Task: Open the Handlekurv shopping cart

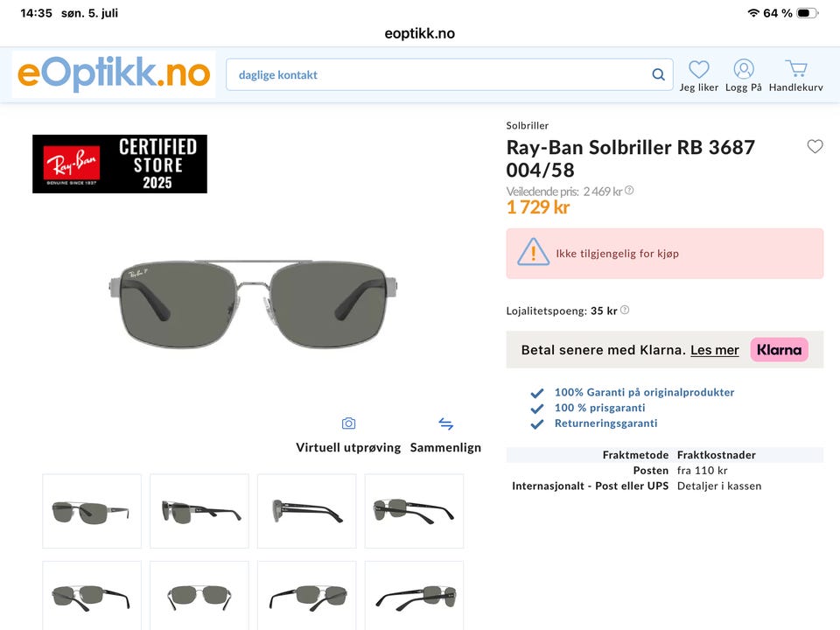Action: click(x=796, y=68)
